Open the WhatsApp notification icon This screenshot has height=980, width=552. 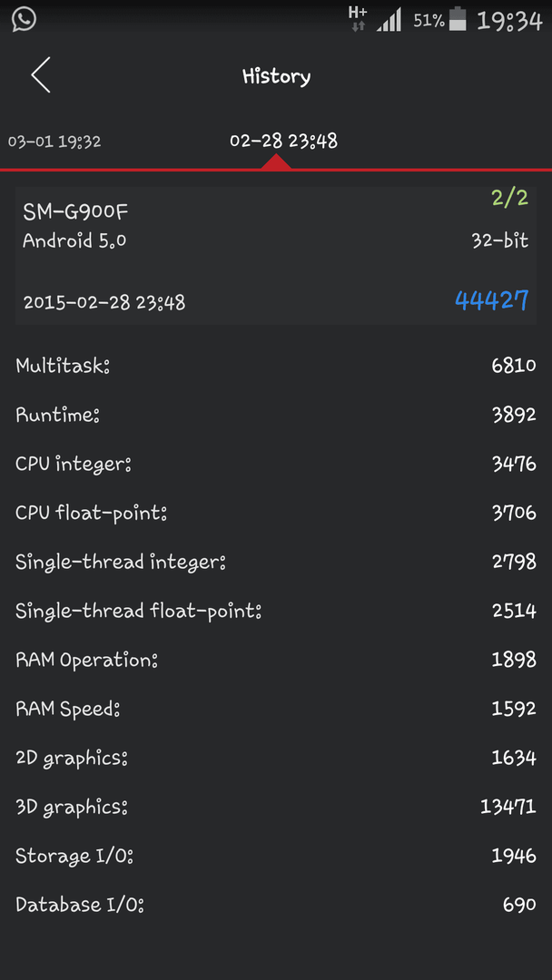(x=24, y=19)
